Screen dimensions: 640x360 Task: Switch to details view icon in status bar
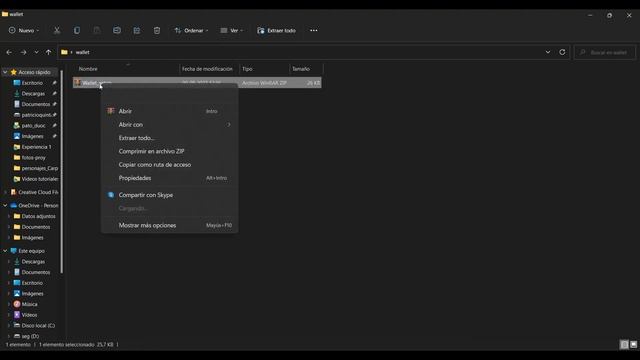tap(624, 345)
